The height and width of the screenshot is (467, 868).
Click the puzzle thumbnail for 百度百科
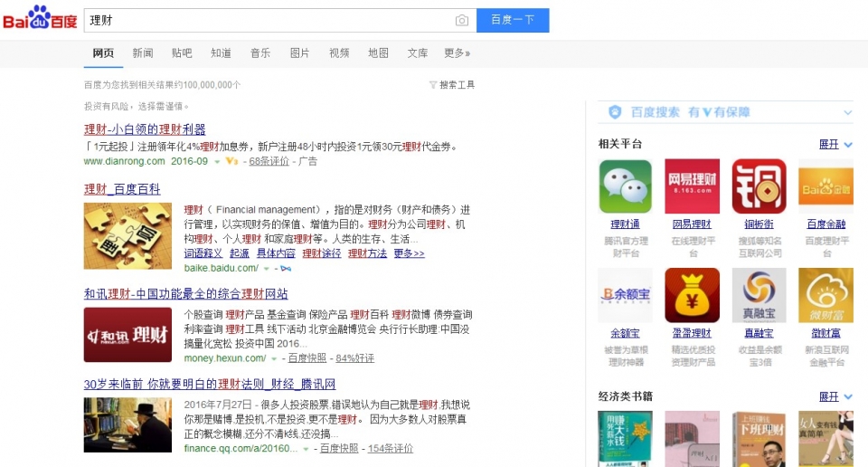point(127,236)
